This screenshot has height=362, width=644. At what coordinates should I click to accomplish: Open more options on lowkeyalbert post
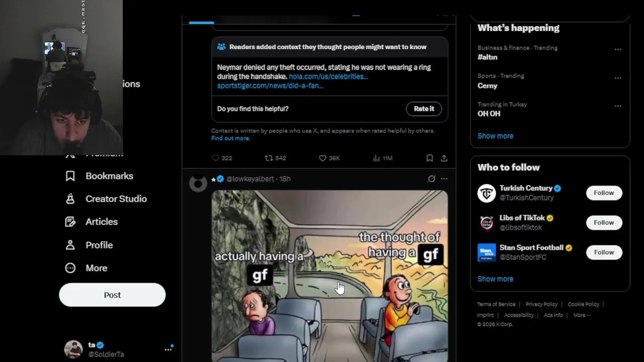444,179
